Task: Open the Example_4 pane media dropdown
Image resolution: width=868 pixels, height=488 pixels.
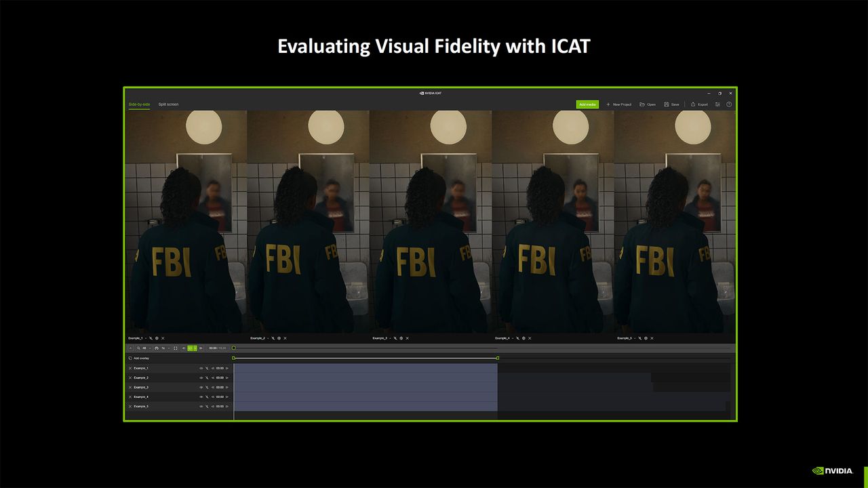Action: click(x=512, y=338)
